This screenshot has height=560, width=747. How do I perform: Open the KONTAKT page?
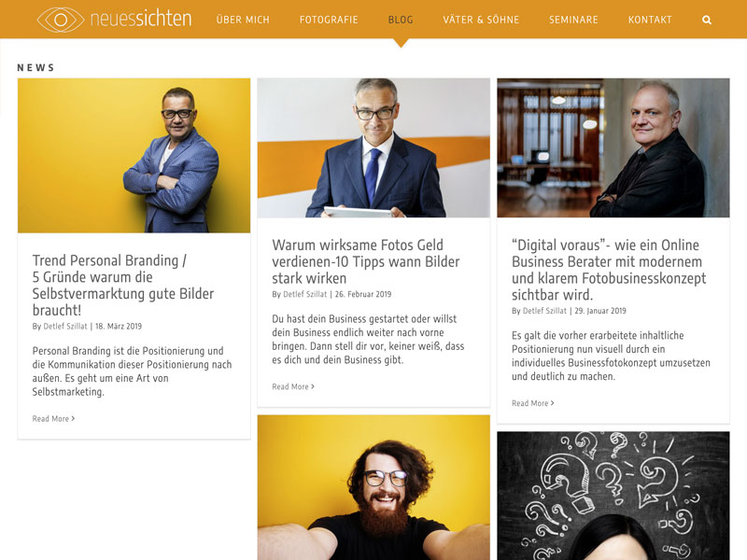point(650,20)
